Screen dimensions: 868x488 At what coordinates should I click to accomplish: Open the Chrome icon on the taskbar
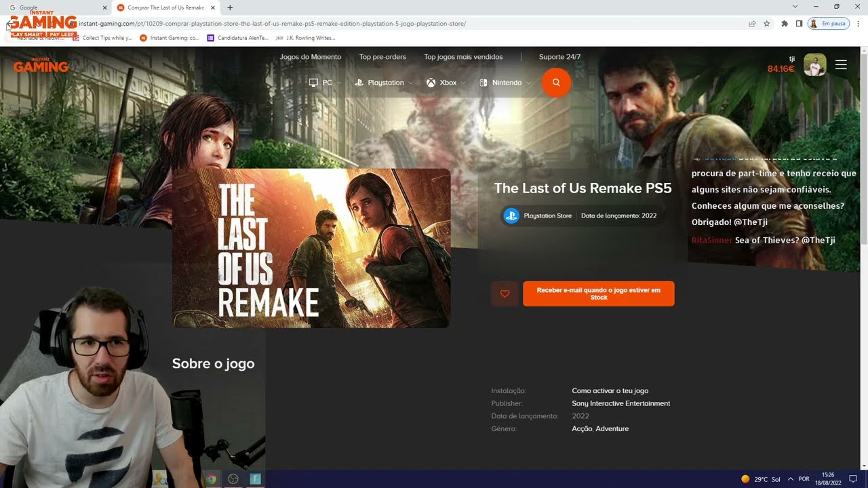point(211,479)
